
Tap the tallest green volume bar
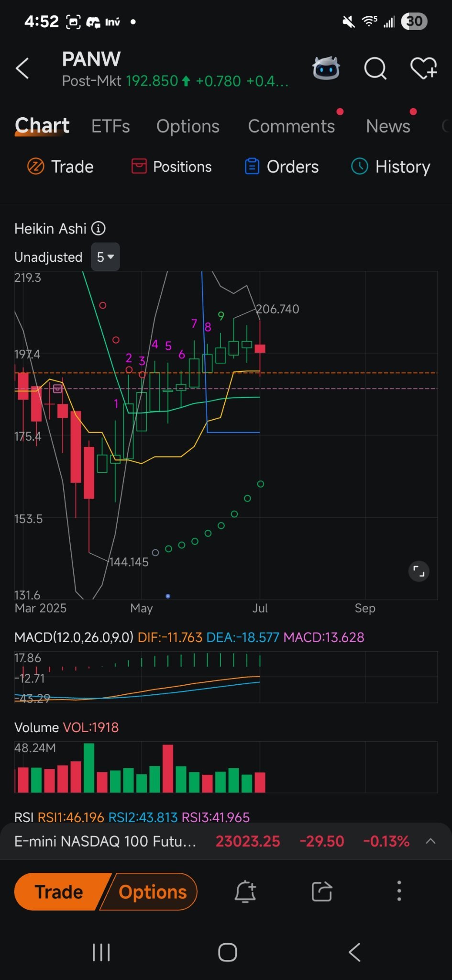[x=89, y=768]
